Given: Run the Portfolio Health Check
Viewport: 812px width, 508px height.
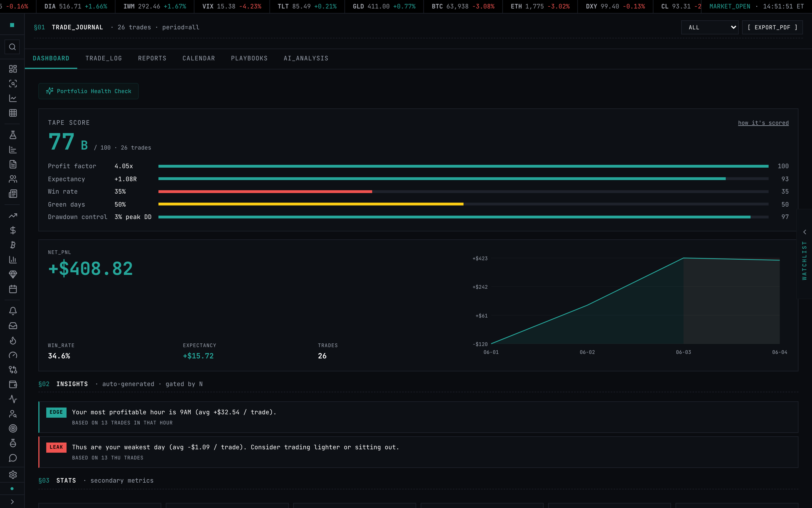Looking at the screenshot, I should coord(89,91).
